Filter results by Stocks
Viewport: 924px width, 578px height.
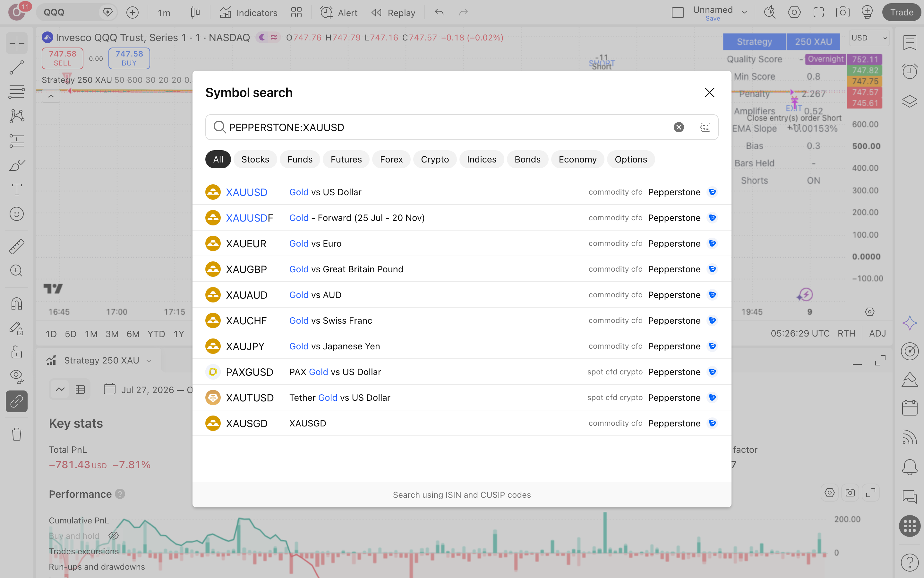(255, 159)
